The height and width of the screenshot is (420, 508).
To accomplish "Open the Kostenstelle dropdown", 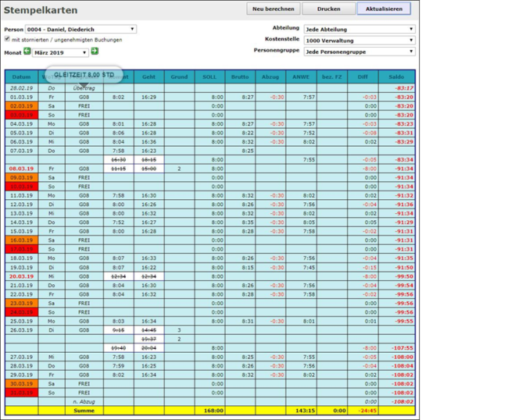I will pyautogui.click(x=360, y=41).
